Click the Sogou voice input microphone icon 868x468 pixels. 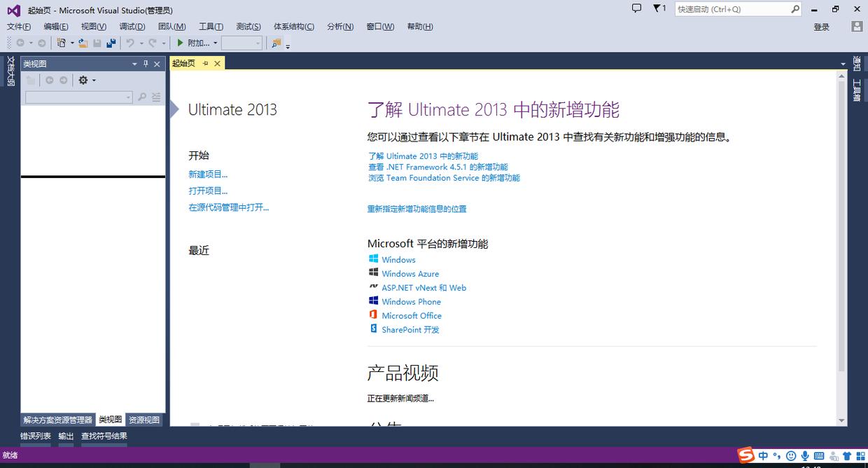point(805,455)
